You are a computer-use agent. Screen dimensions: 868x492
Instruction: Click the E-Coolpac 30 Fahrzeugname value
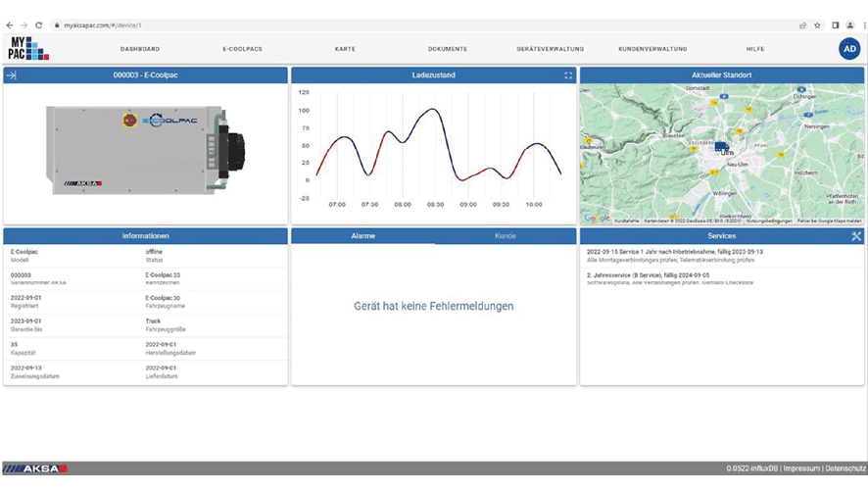tap(163, 298)
